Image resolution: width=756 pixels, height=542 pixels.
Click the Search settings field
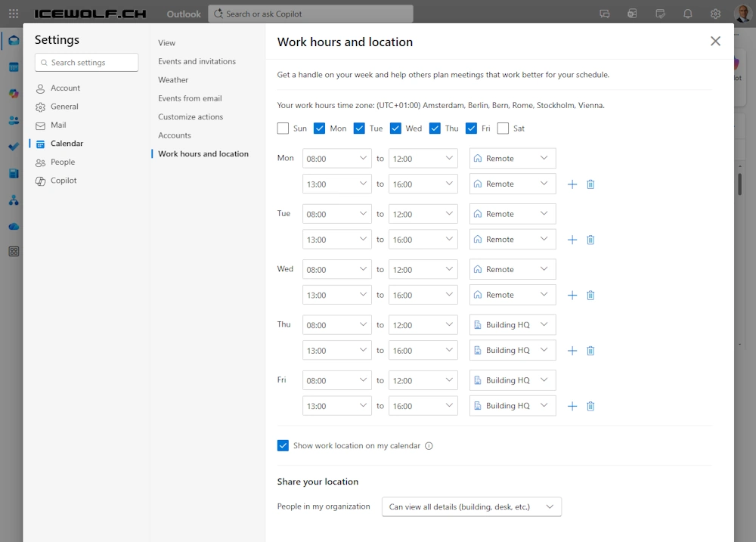pos(87,63)
